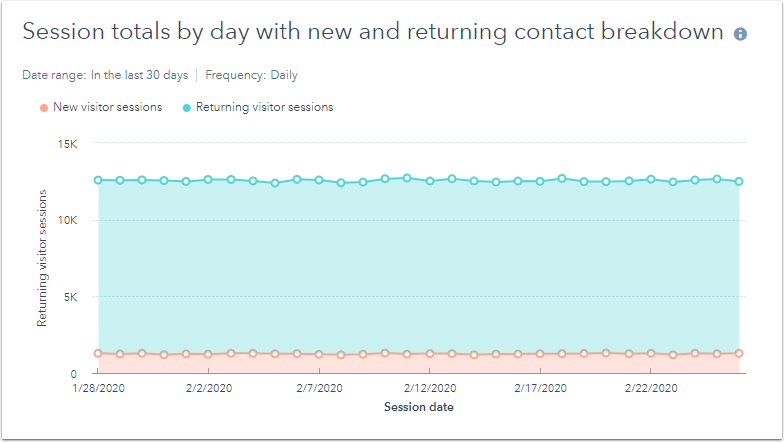Click the 2/17/2020 x-axis date label
The width and height of the screenshot is (784, 442).
point(540,388)
